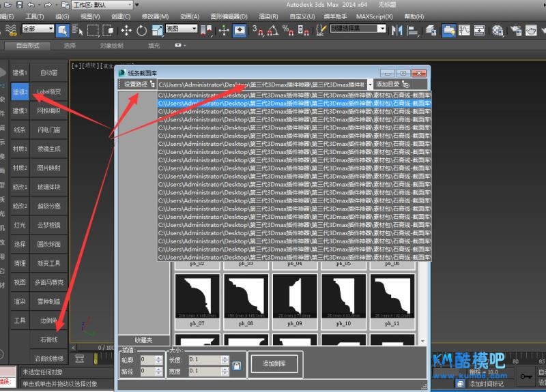Click the Mirror tool icon
The height and width of the screenshot is (392, 546).
[x=397, y=30]
